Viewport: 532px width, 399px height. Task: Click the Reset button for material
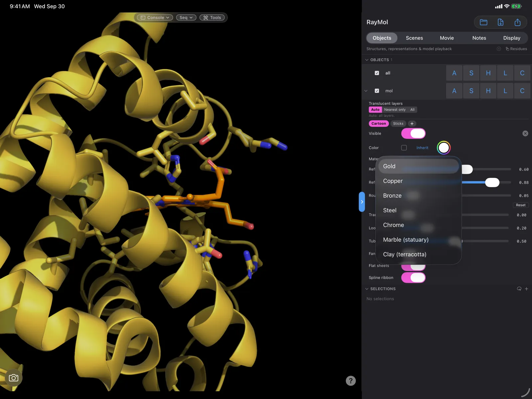[521, 205]
